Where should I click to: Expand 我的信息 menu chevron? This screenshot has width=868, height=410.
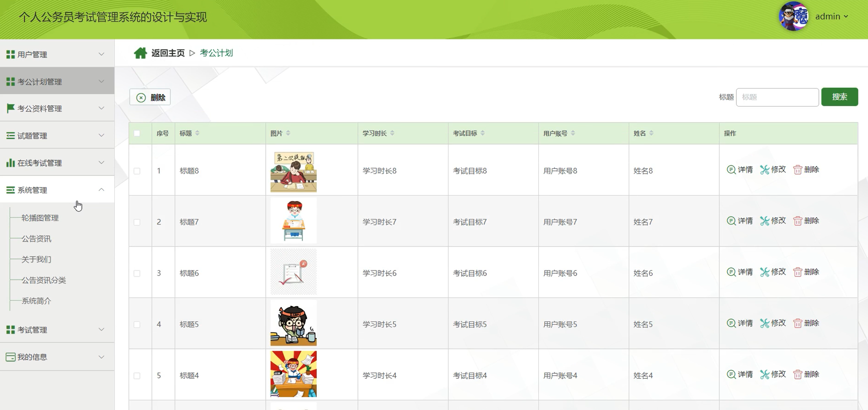pos(101,357)
